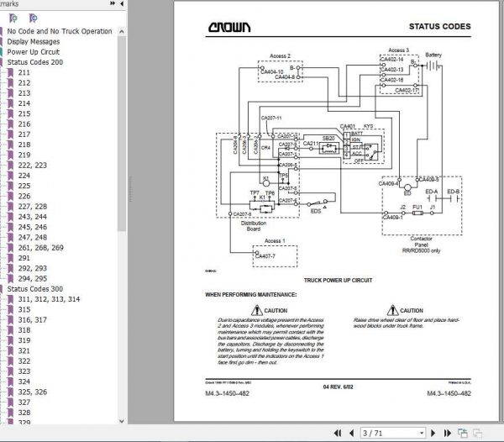Screen dimensions: 504x442
Task: Click the greyed-out pages icon in bottom toolbar
Action: click(x=477, y=433)
